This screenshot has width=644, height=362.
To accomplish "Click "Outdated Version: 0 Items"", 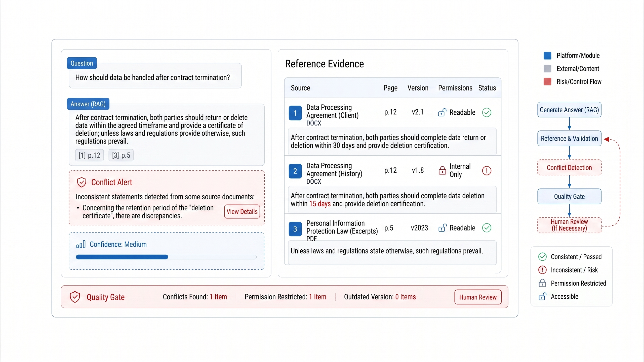I will [380, 297].
